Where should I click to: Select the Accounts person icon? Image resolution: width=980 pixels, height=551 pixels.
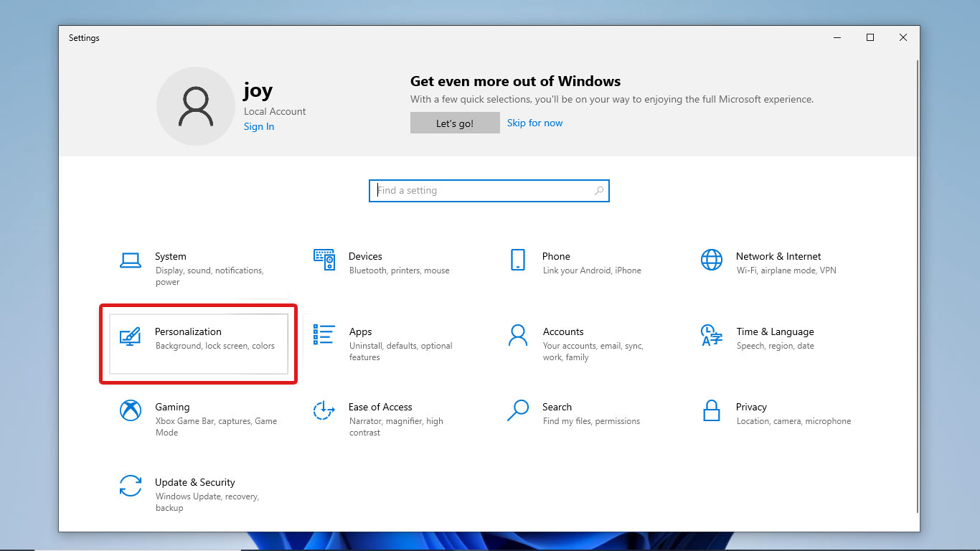coord(518,335)
